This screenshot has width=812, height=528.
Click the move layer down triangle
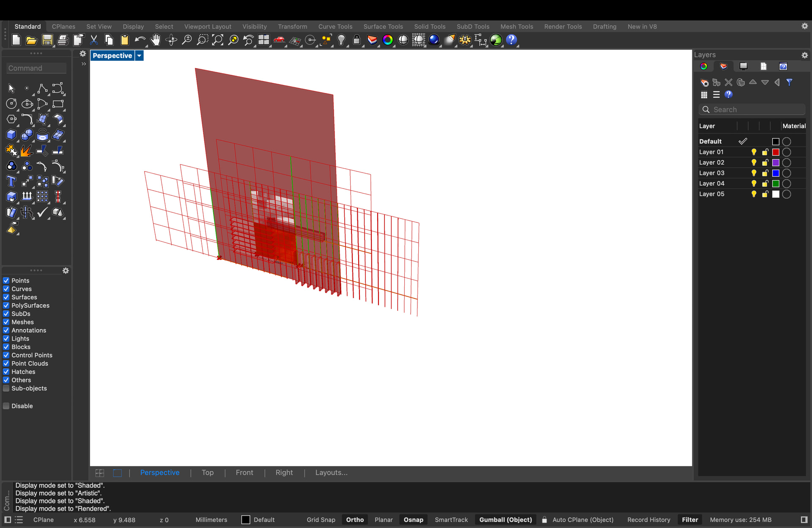(765, 82)
